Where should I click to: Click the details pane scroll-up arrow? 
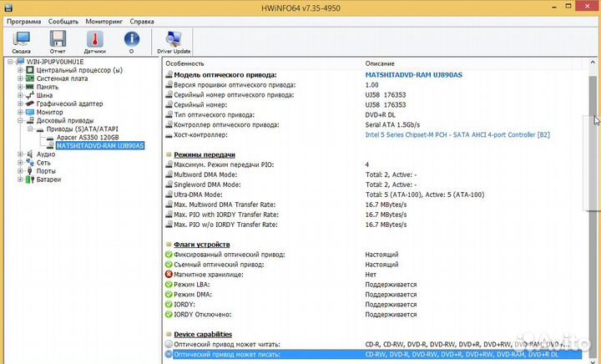(x=593, y=63)
